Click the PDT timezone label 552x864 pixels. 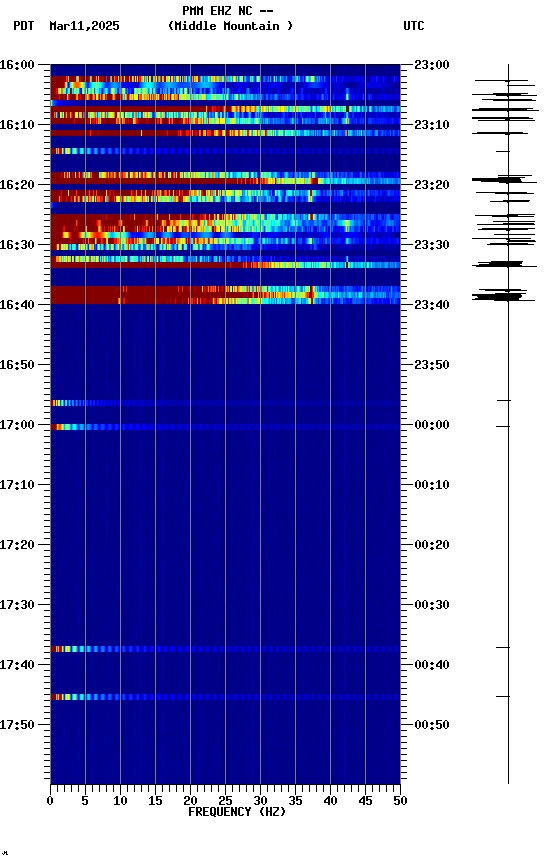(x=24, y=26)
